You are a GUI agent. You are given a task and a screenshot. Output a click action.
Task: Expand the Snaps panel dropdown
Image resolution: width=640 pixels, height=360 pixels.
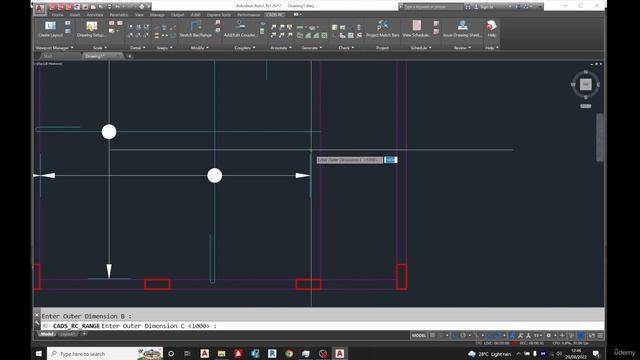[164, 48]
